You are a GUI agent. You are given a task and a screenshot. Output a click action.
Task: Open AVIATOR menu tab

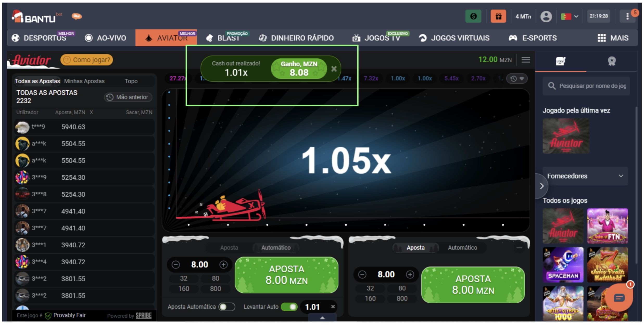point(166,38)
